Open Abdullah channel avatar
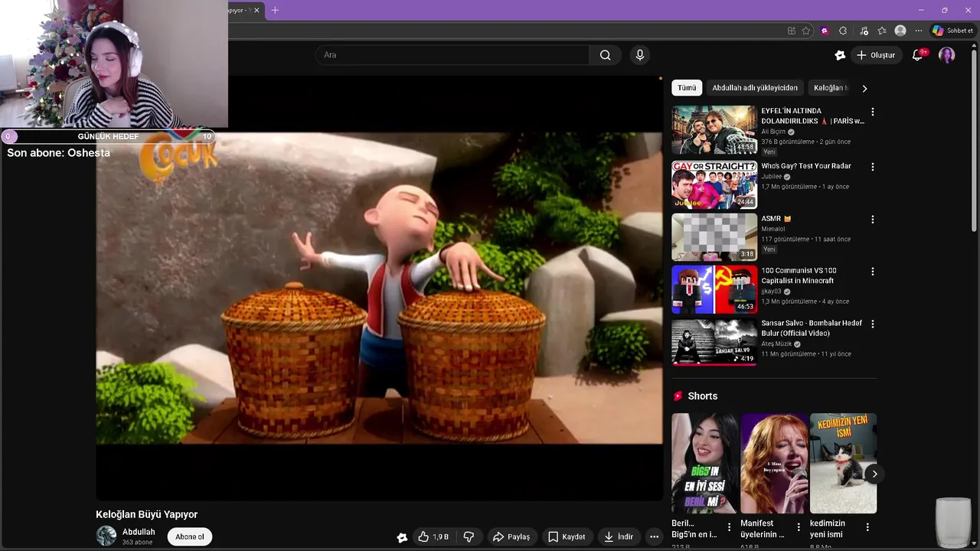Screen dimensions: 980x551 106,536
